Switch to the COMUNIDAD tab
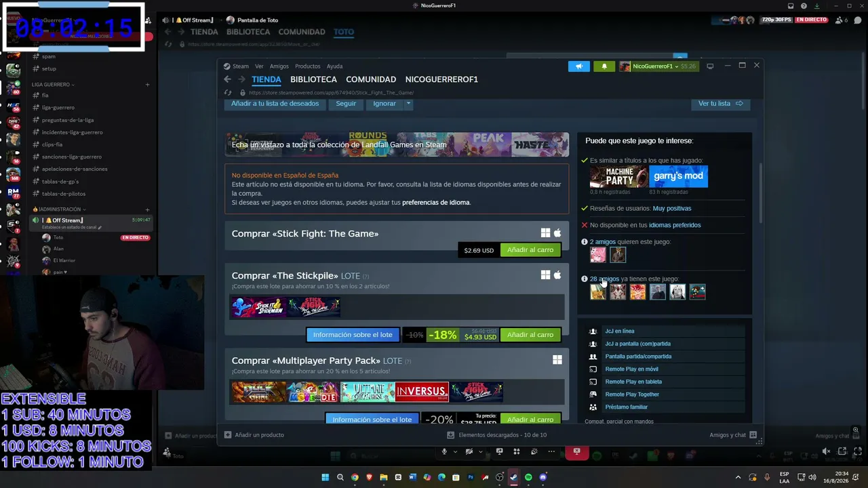This screenshot has width=868, height=488. (x=371, y=79)
